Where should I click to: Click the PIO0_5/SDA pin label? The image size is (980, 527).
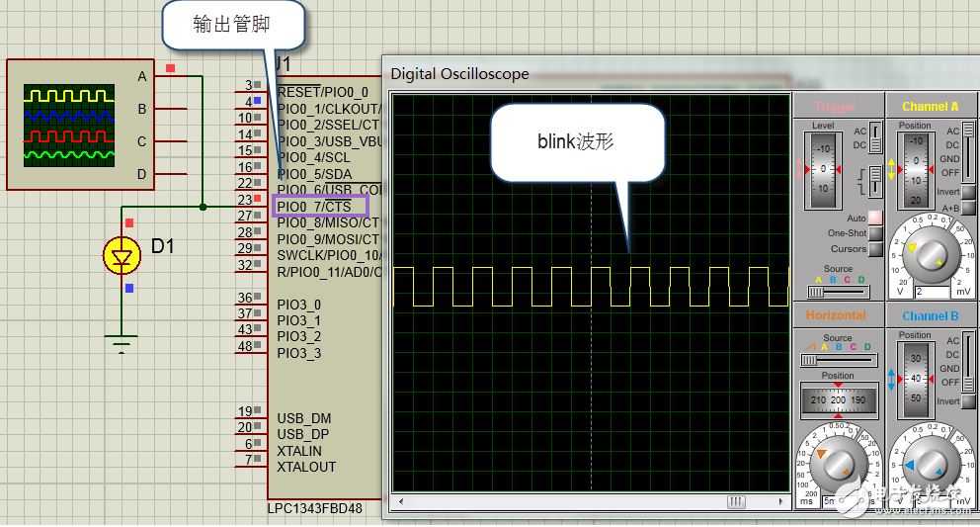coord(314,174)
